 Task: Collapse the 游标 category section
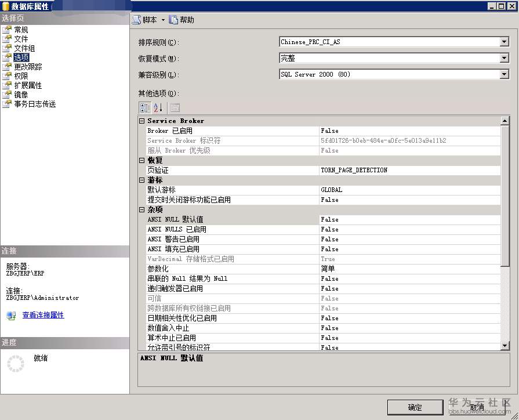click(x=142, y=180)
